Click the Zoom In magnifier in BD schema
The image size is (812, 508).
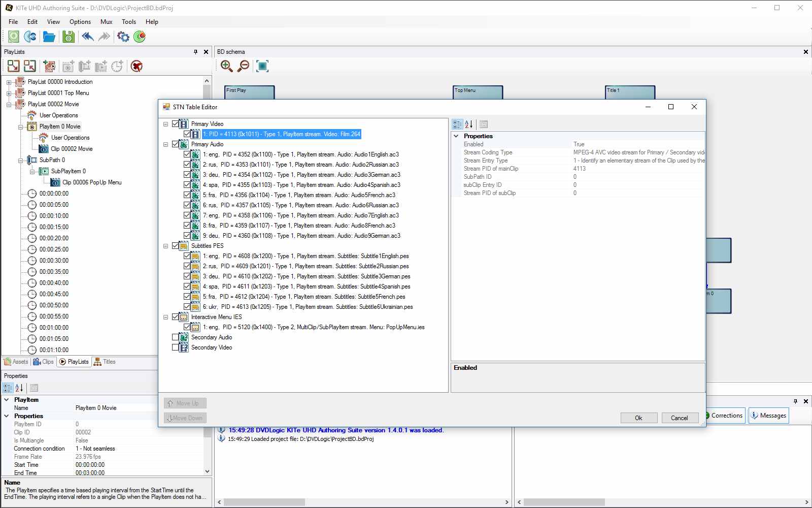(226, 66)
